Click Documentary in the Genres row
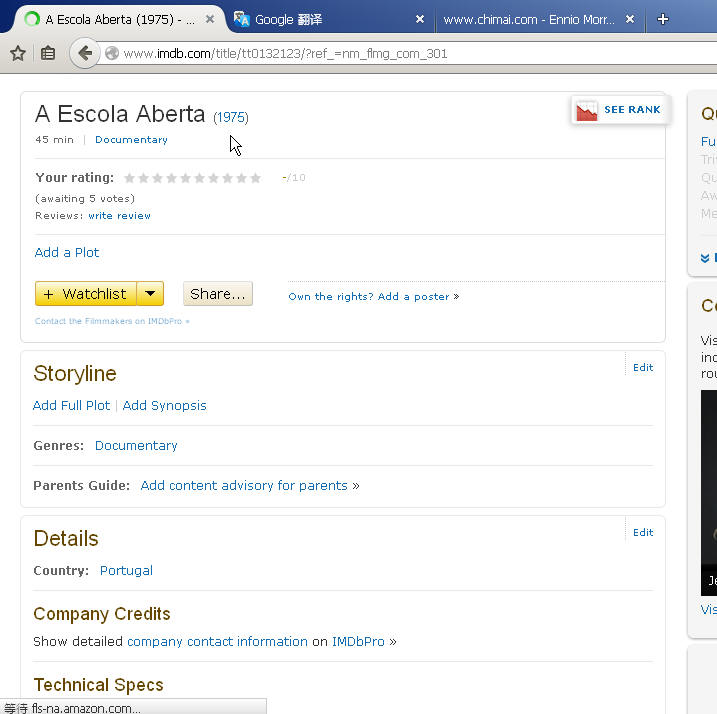This screenshot has height=714, width=717. click(x=136, y=446)
